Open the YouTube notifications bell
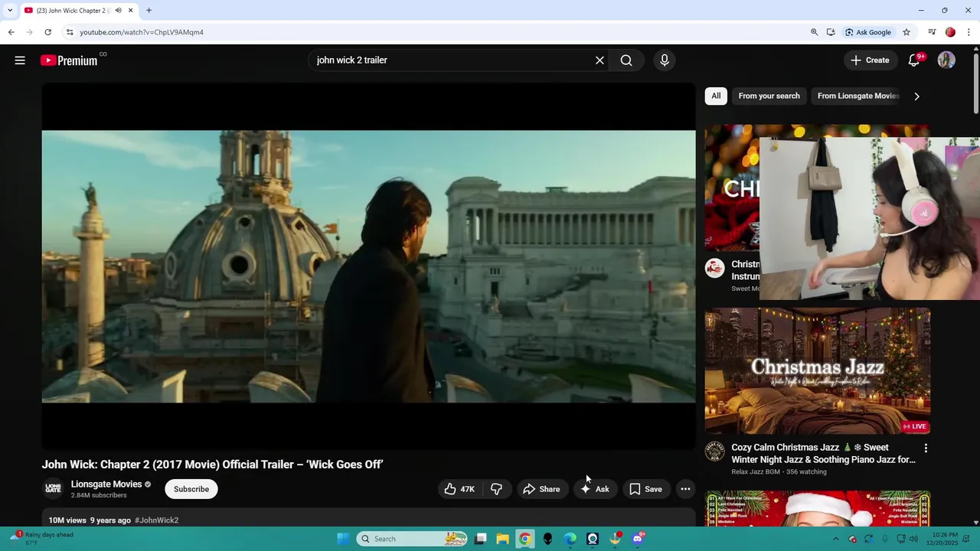The image size is (980, 551). 914,60
